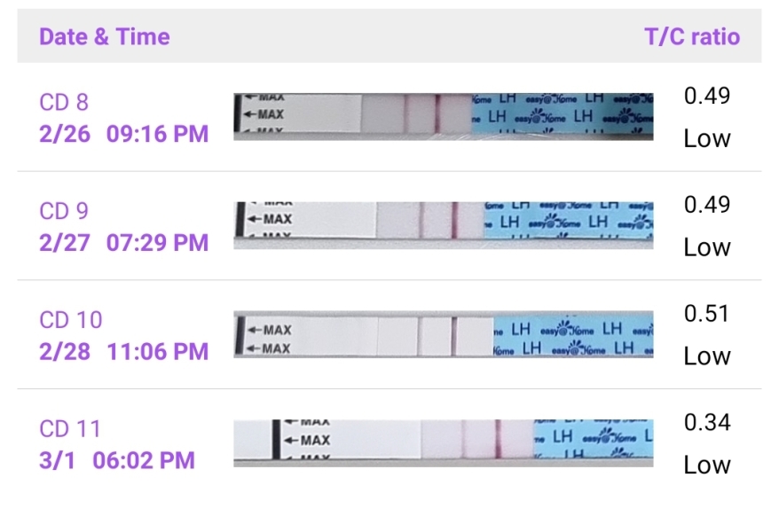
Task: Select the CD 9 cycle day label
Action: coord(64,211)
